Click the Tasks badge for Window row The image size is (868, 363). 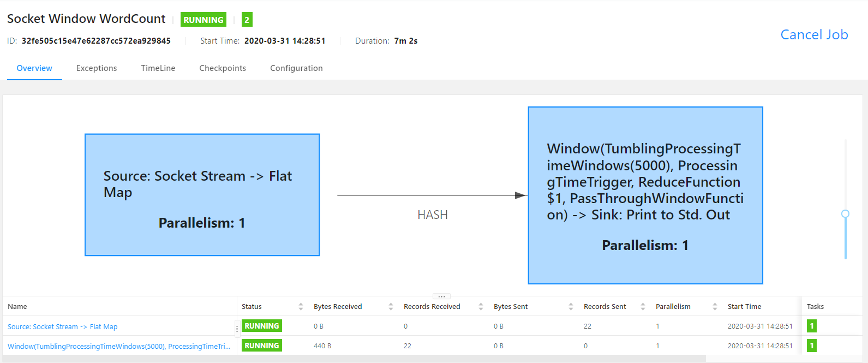[x=812, y=346]
